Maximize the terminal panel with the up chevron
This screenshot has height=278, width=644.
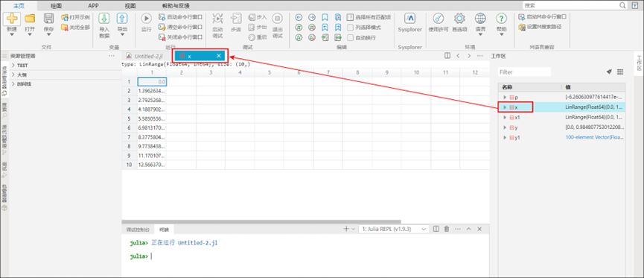point(468,229)
